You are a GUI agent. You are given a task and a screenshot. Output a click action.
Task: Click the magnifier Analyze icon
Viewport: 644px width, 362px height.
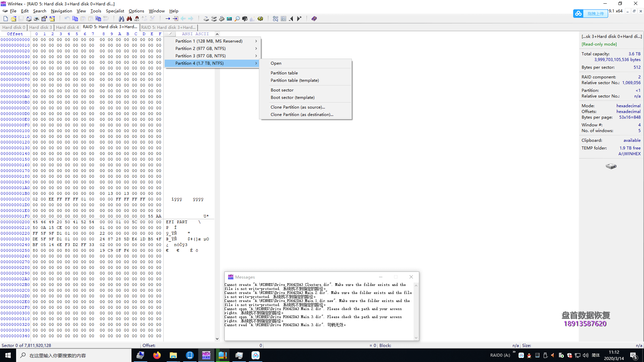(x=237, y=19)
